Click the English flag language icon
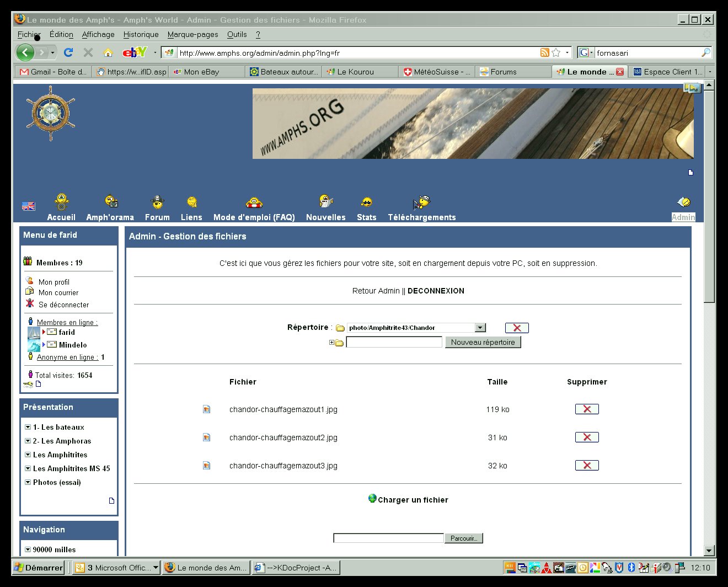This screenshot has height=587, width=728. tap(28, 206)
